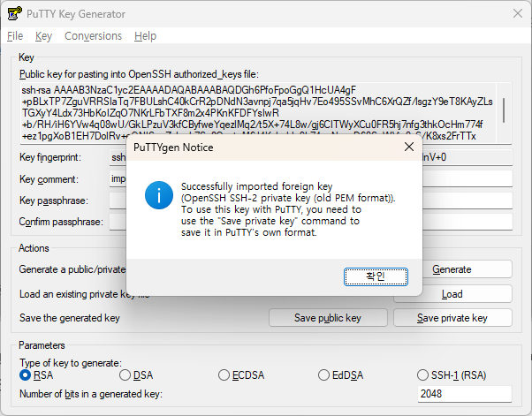
Task: Click the number of bits field showing 2048
Action: 465,394
